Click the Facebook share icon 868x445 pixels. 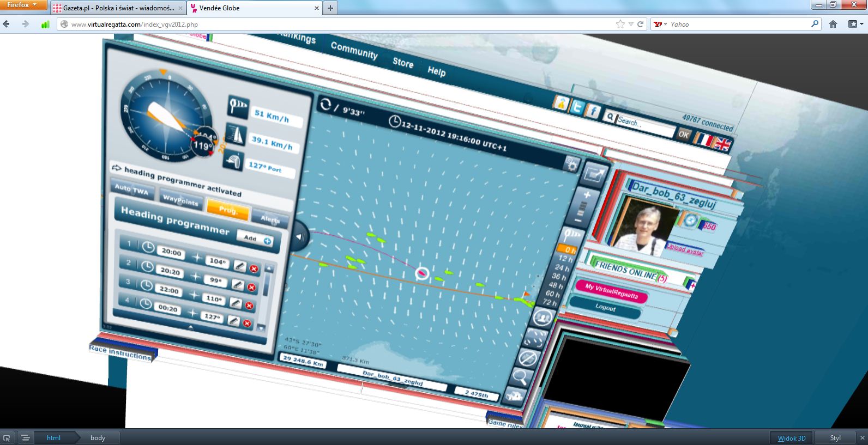[x=593, y=112]
